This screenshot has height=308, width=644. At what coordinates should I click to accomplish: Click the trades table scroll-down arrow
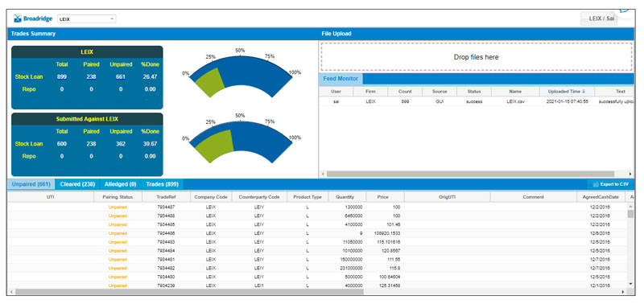point(630,284)
